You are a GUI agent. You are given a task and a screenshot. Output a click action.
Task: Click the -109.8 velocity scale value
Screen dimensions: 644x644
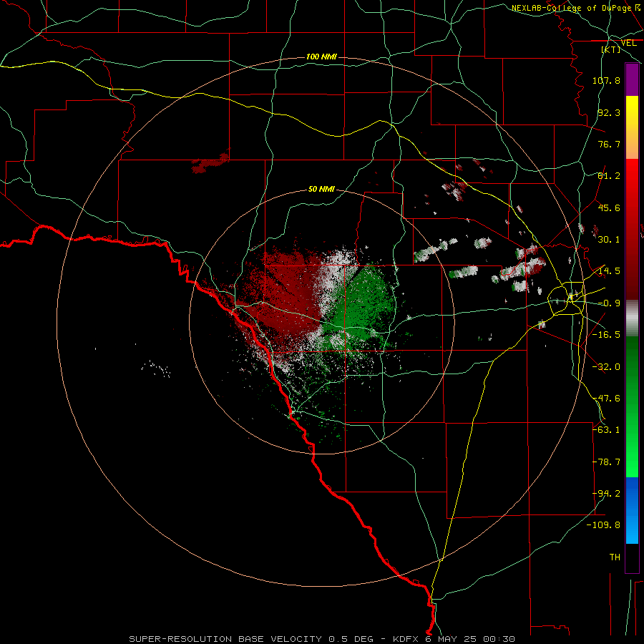[603, 525]
